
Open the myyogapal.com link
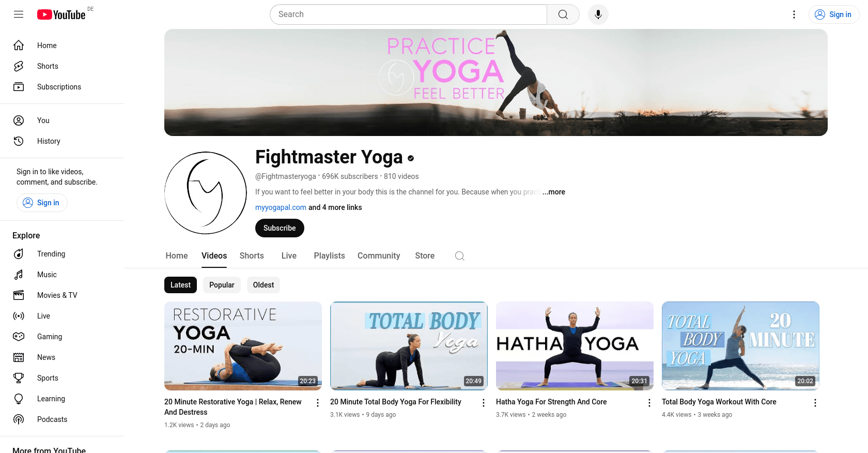point(281,207)
